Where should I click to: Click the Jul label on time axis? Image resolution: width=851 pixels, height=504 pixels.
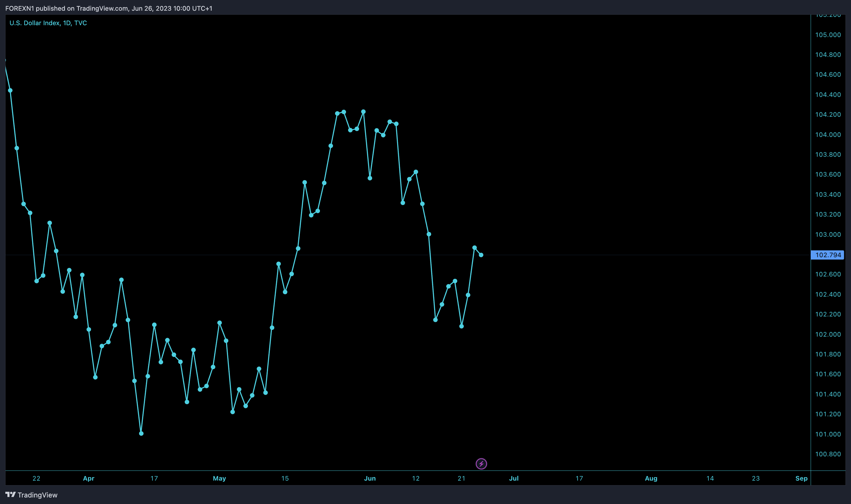[514, 478]
